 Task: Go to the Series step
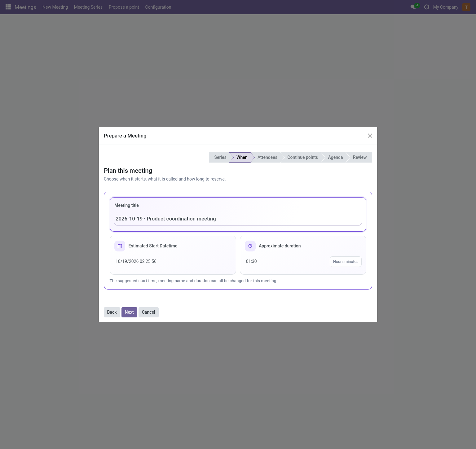(x=220, y=157)
